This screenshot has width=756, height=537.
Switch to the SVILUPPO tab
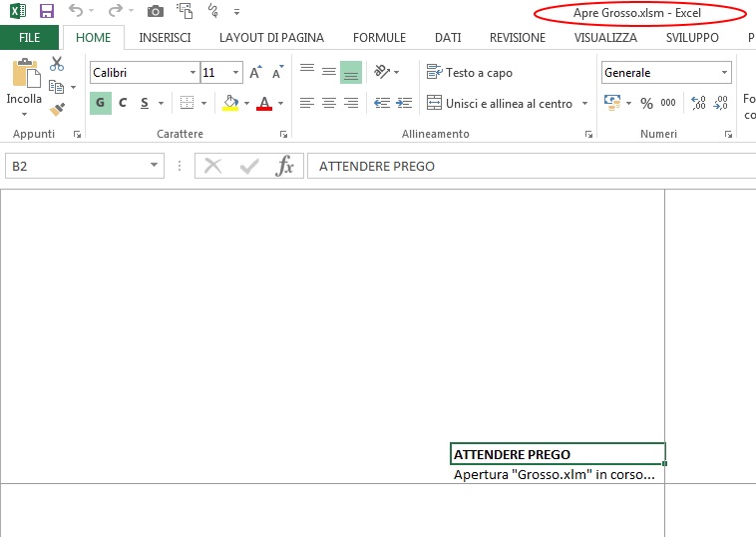(692, 38)
